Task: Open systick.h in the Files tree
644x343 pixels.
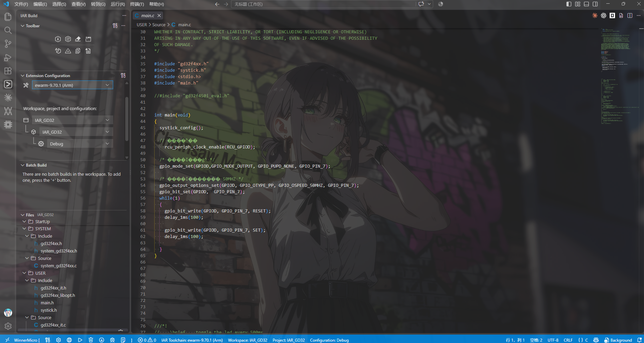Action: (49, 310)
